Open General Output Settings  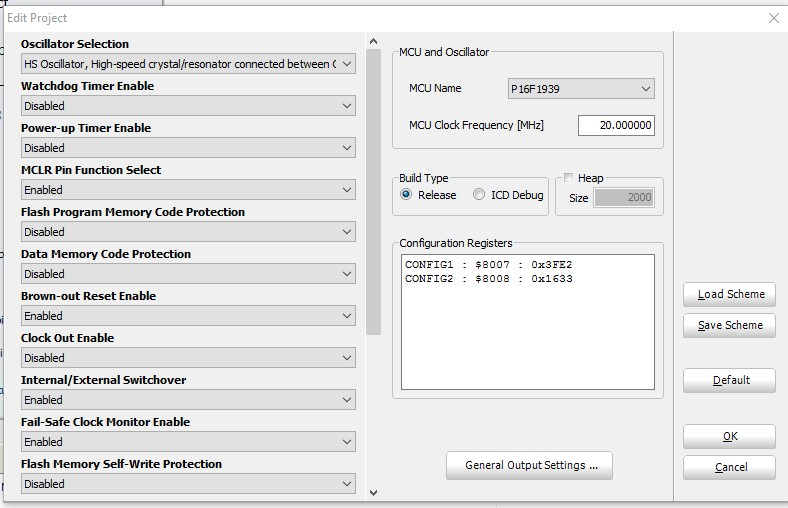[x=529, y=465]
